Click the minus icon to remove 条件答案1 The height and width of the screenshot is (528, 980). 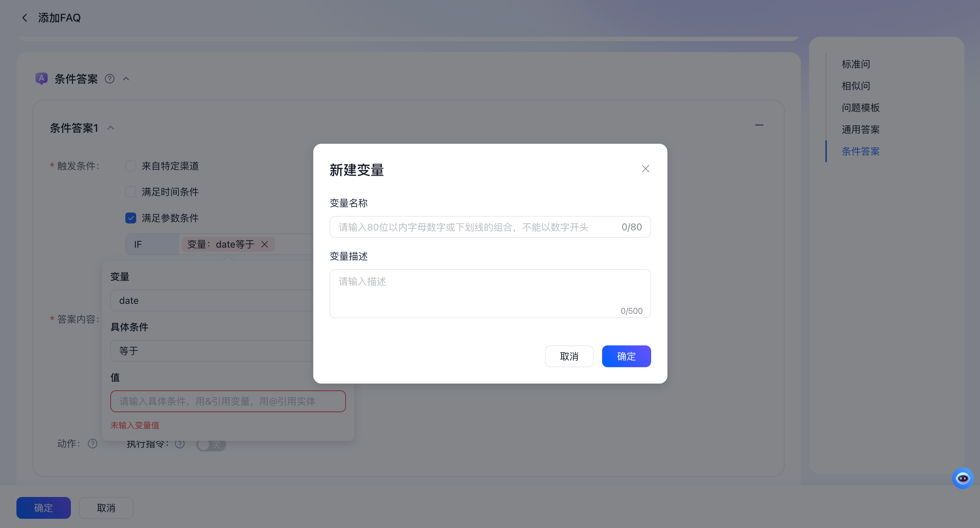coord(759,126)
